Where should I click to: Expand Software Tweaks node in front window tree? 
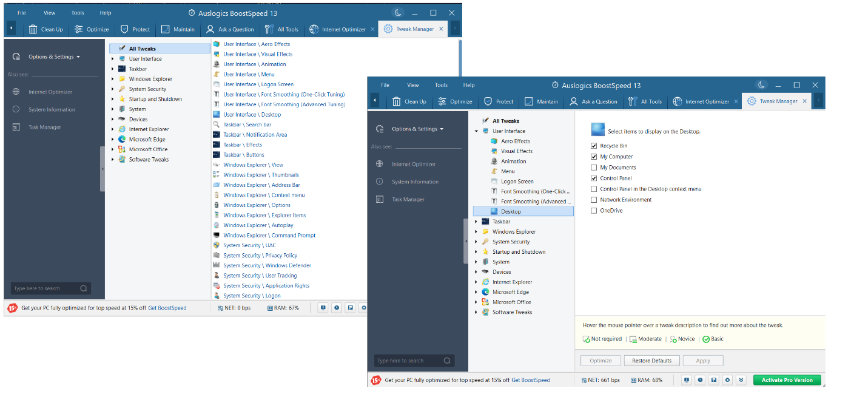pos(476,312)
